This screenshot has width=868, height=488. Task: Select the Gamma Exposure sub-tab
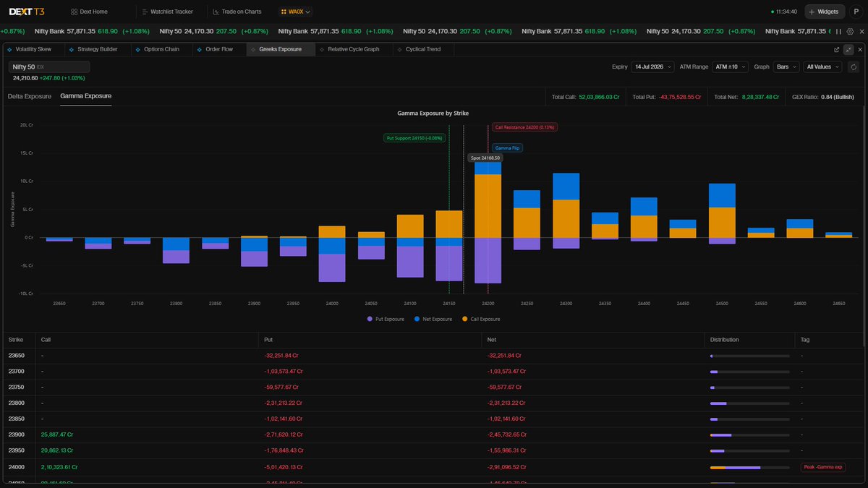(x=86, y=96)
